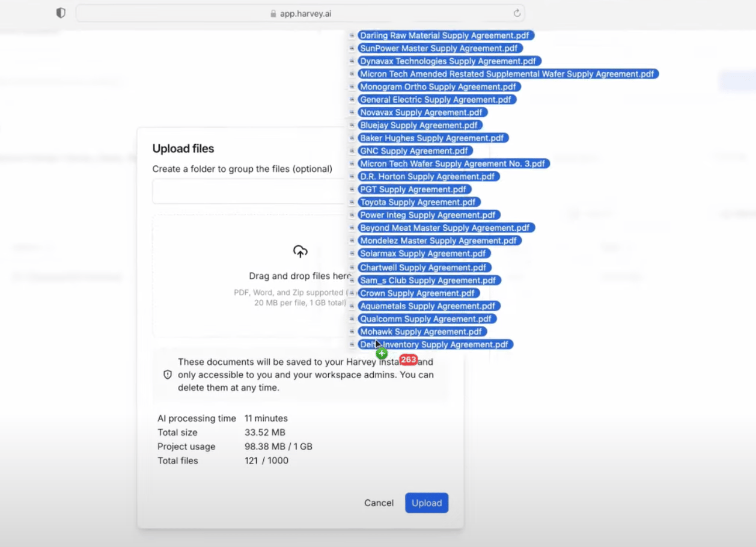This screenshot has width=756, height=547.
Task: Click Power Integ Supply Agreement.pdf
Action: click(x=429, y=215)
